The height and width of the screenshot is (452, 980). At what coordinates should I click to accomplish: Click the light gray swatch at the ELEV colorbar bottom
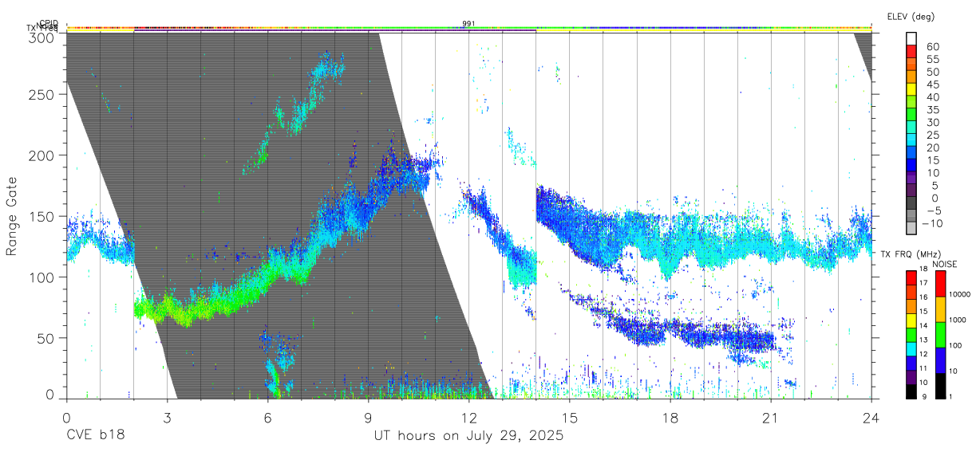[911, 230]
